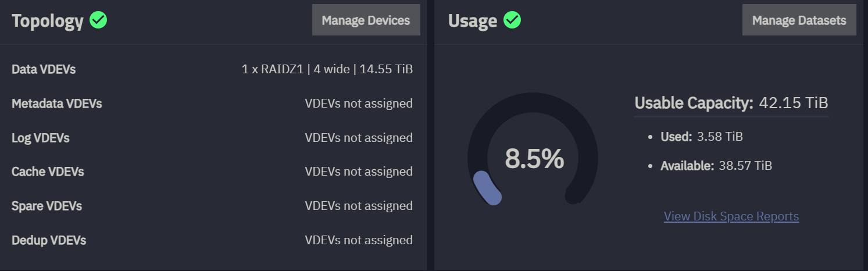The height and width of the screenshot is (271, 868).
Task: Click the green check icon beside Topology
Action: (98, 20)
